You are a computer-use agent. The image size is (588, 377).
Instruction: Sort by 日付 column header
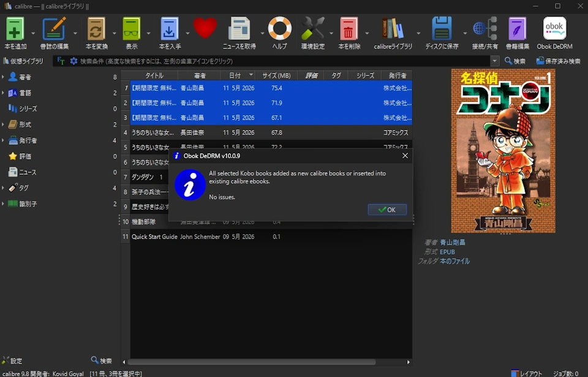click(238, 75)
